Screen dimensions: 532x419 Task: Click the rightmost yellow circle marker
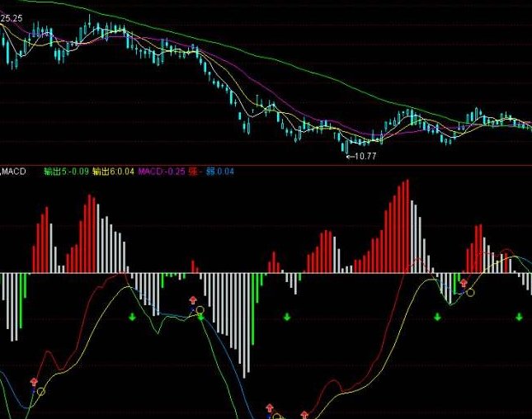470,292
